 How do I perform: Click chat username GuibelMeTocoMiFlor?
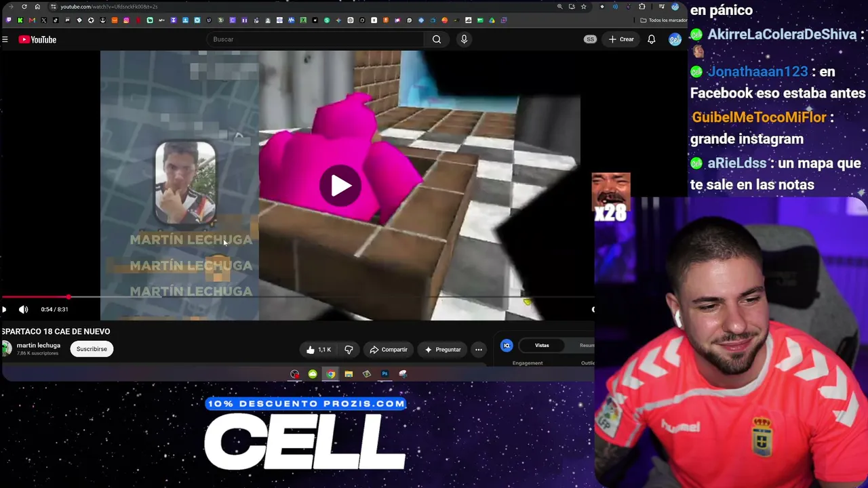tap(759, 117)
